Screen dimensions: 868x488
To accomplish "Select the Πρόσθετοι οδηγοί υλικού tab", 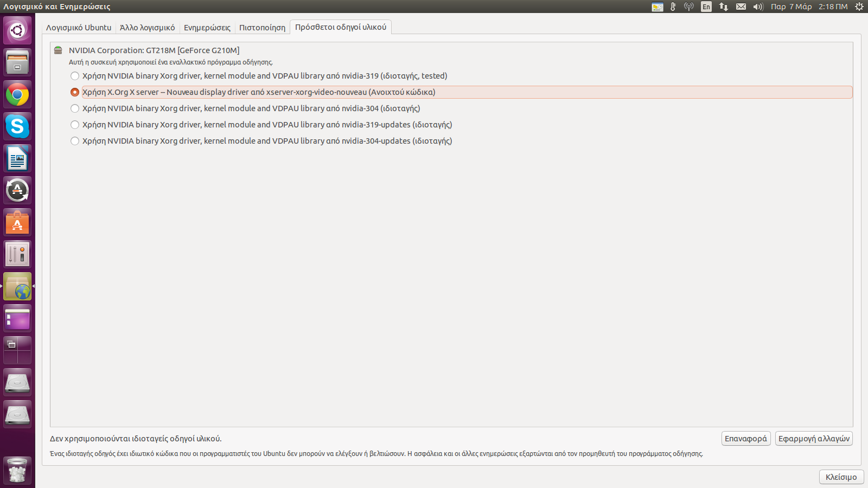I will pos(341,27).
